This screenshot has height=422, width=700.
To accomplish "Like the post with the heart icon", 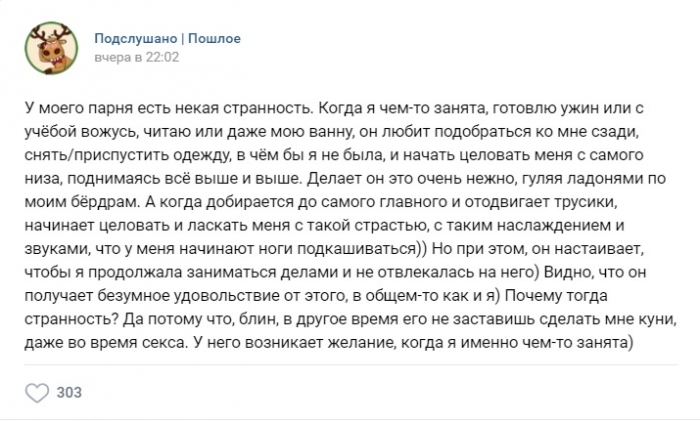I will pos(34,392).
